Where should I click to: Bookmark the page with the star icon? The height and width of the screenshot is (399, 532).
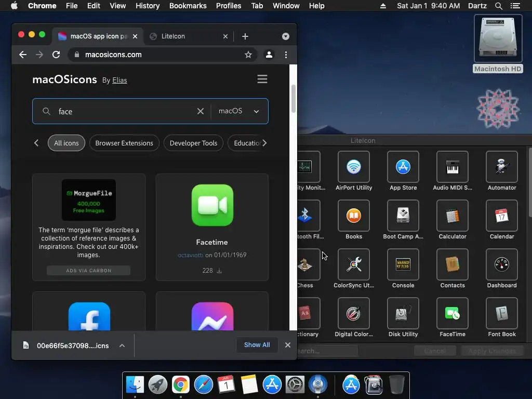(x=248, y=55)
